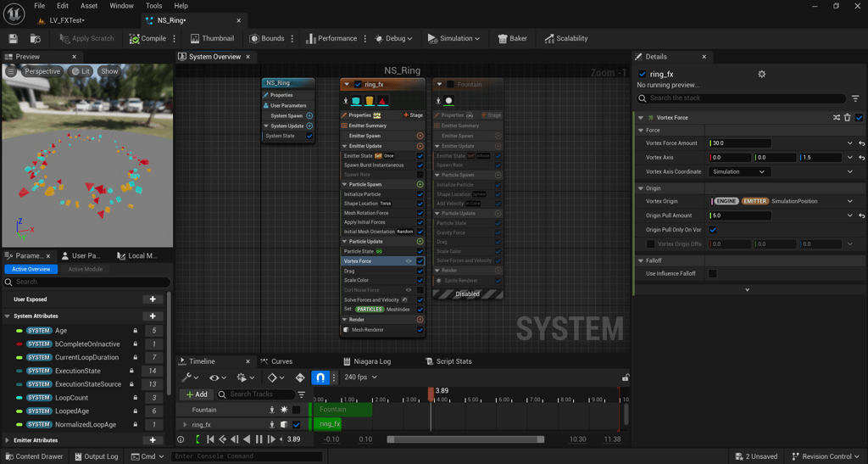Open the 240 fps frame rate dropdown
Viewport: 868px width, 464px height.
[360, 377]
